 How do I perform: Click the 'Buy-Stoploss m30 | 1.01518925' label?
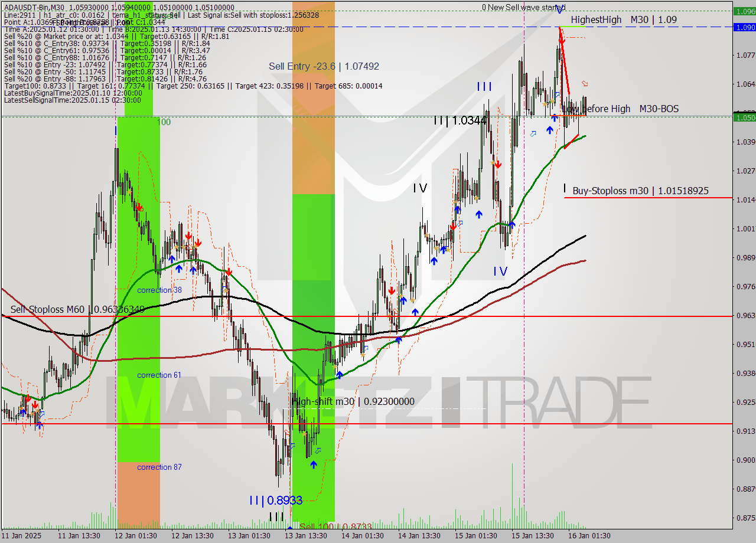click(640, 191)
